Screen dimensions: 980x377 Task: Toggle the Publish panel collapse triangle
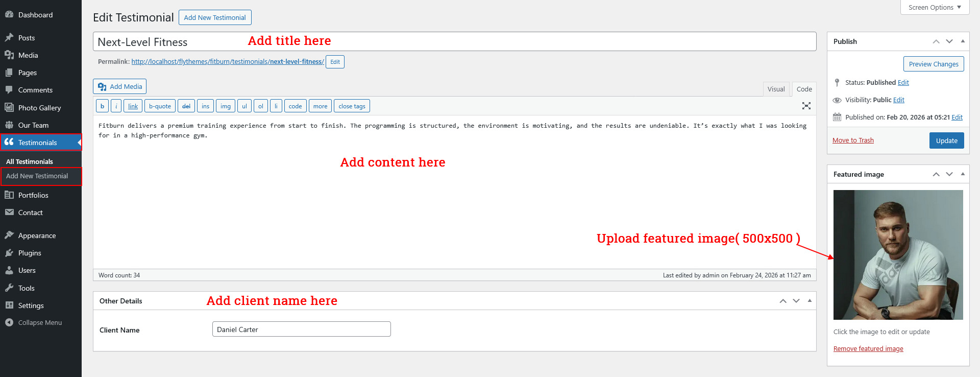[x=963, y=41]
